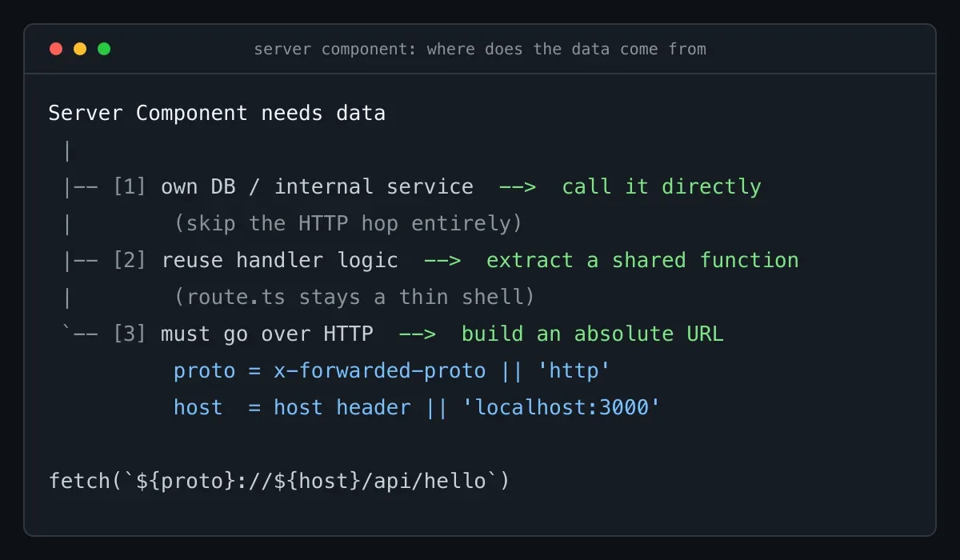Viewport: 960px width, 560px height.
Task: Click the red close window dot
Action: (x=56, y=49)
